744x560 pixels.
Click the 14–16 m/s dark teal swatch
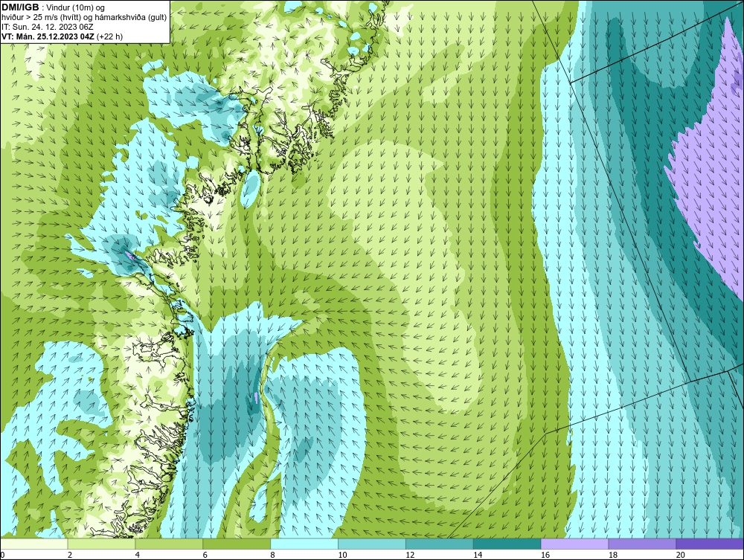(507, 544)
